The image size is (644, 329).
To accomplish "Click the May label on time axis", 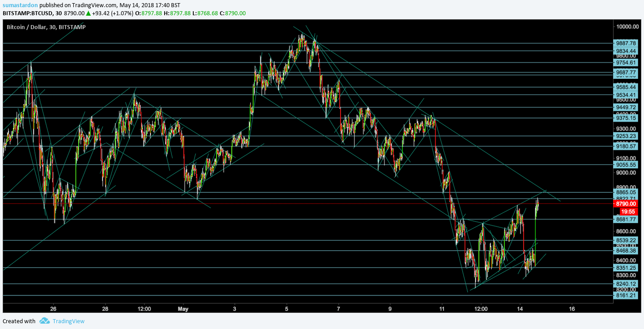I will (183, 309).
